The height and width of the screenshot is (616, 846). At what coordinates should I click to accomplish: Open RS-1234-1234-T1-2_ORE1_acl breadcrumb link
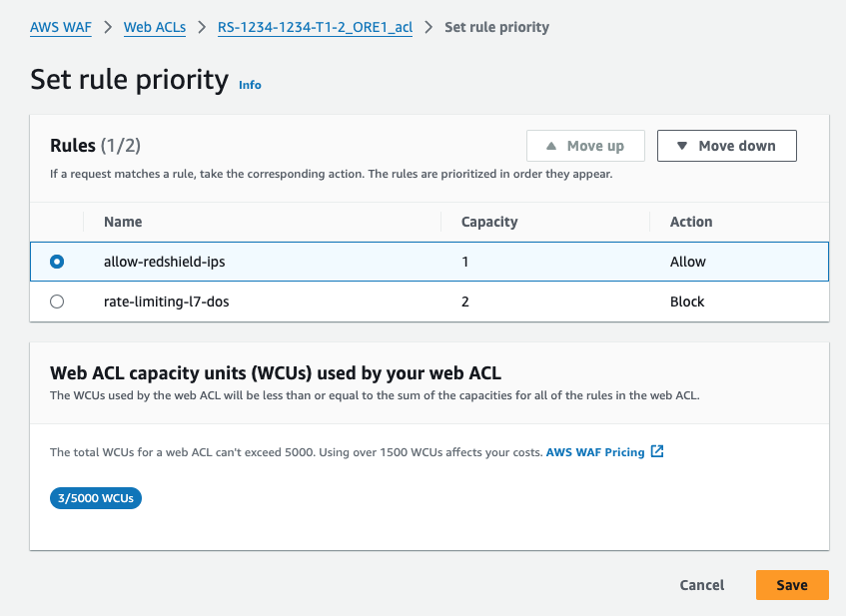[315, 27]
